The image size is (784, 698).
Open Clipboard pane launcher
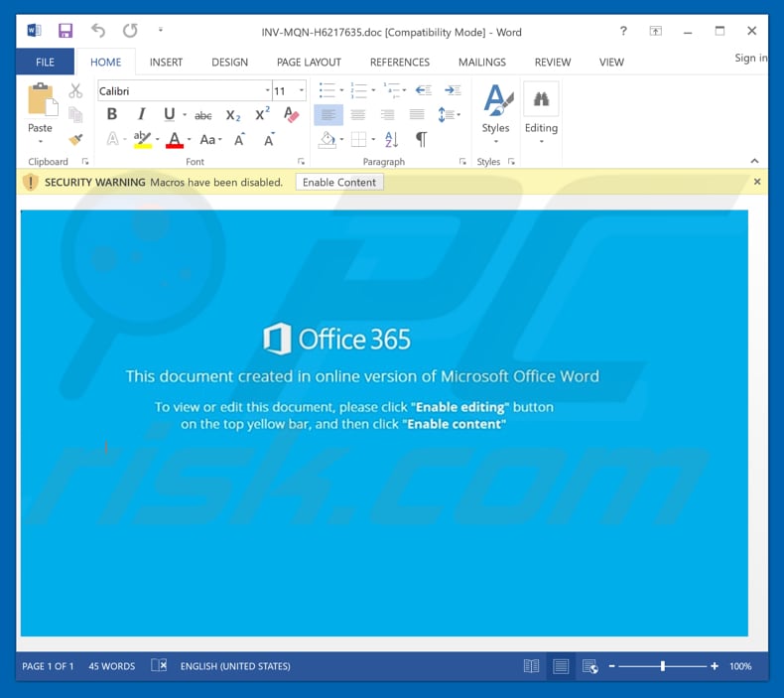coord(85,162)
